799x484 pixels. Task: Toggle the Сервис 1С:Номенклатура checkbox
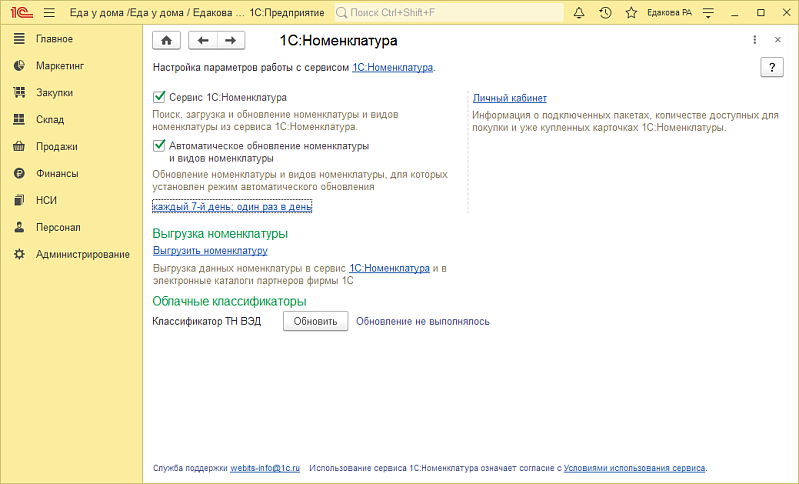159,98
